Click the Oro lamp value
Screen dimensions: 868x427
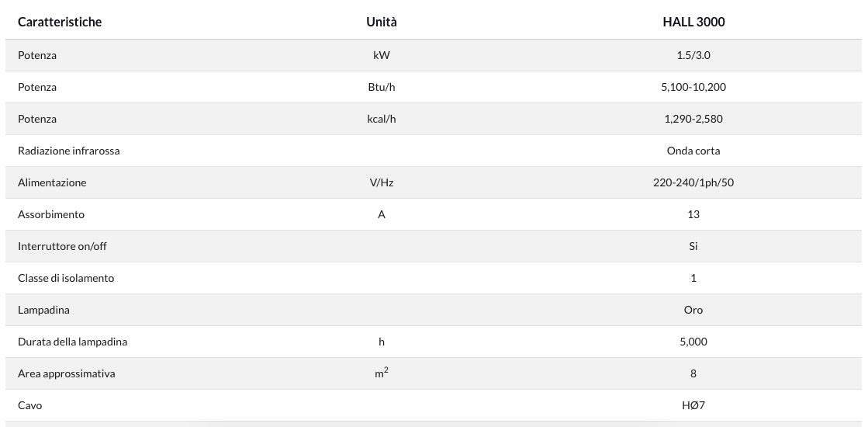(693, 310)
